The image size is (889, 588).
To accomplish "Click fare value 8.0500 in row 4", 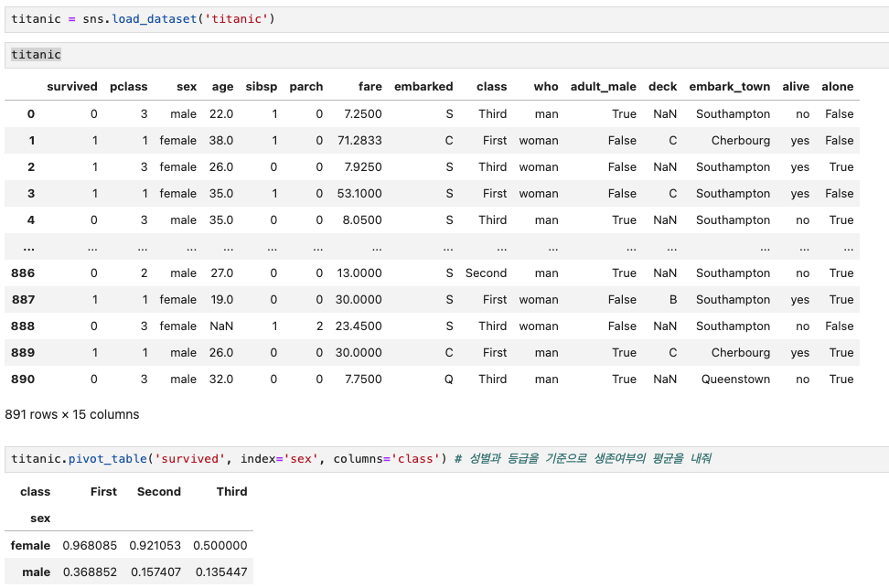I will tap(361, 220).
